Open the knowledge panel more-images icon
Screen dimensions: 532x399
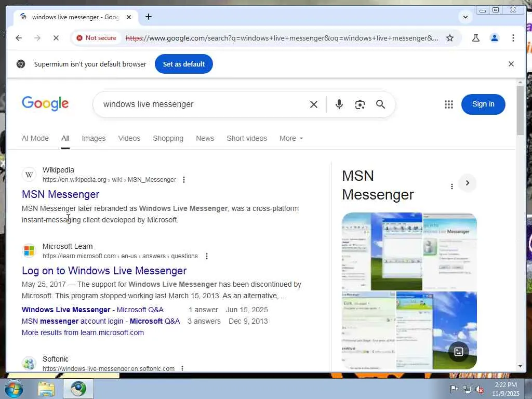[x=458, y=352]
